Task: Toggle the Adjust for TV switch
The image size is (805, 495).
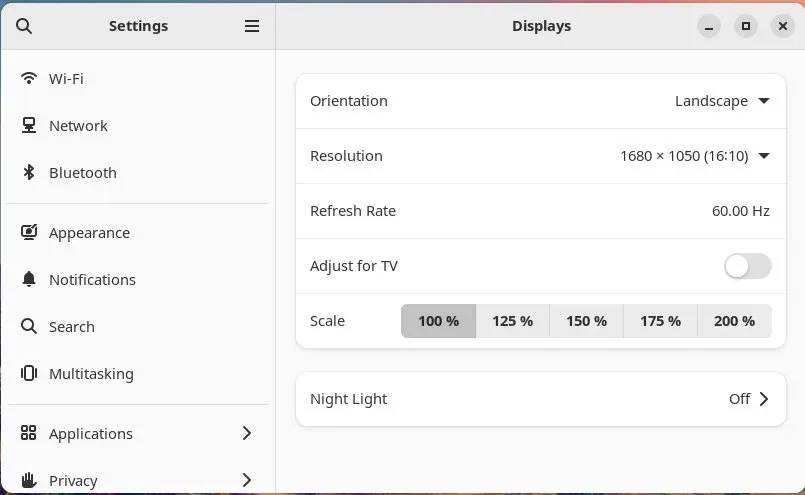Action: click(x=747, y=266)
